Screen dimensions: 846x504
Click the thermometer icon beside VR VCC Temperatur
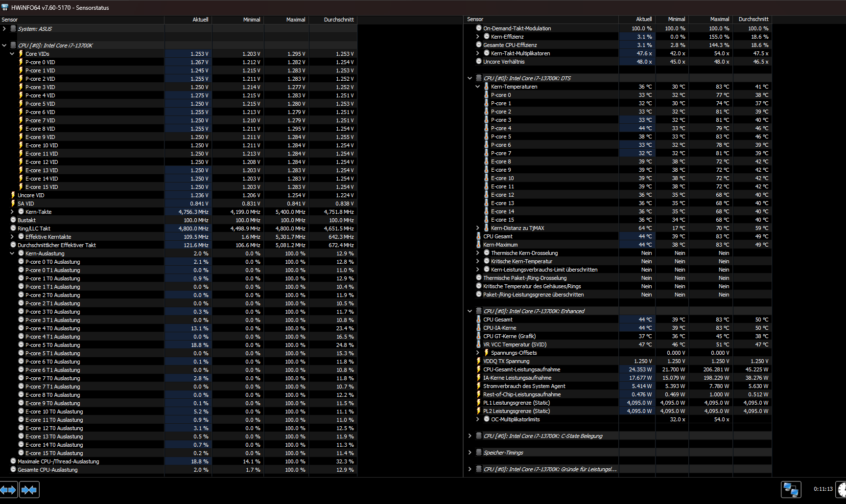click(479, 344)
